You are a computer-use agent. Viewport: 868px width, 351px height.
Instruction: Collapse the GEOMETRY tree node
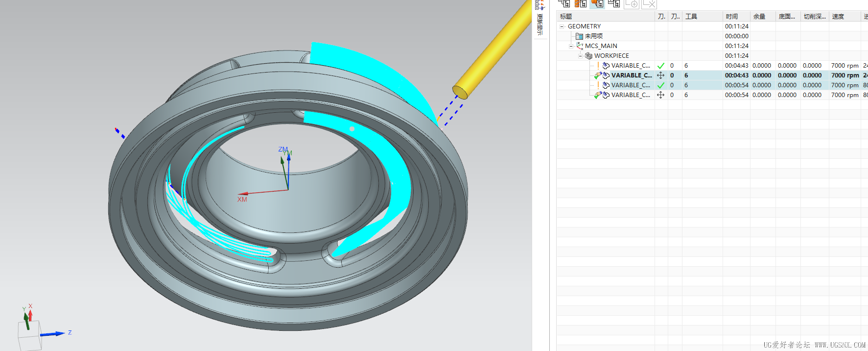[562, 26]
